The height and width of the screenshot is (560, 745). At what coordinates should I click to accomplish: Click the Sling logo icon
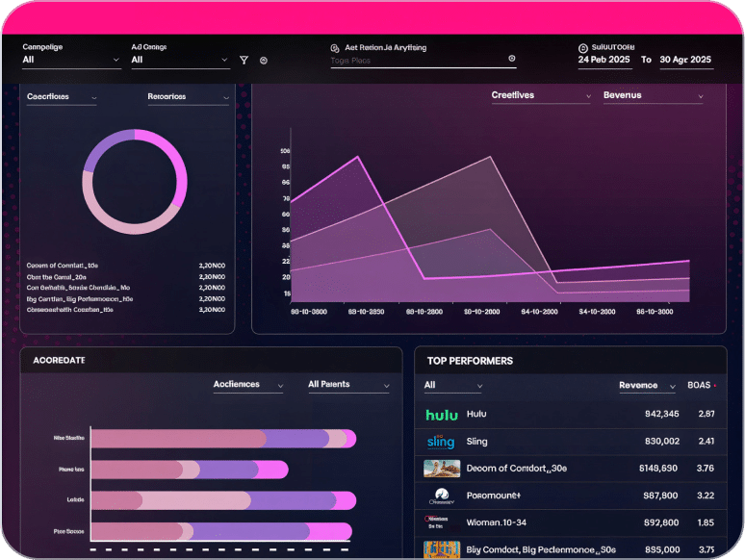(x=441, y=442)
